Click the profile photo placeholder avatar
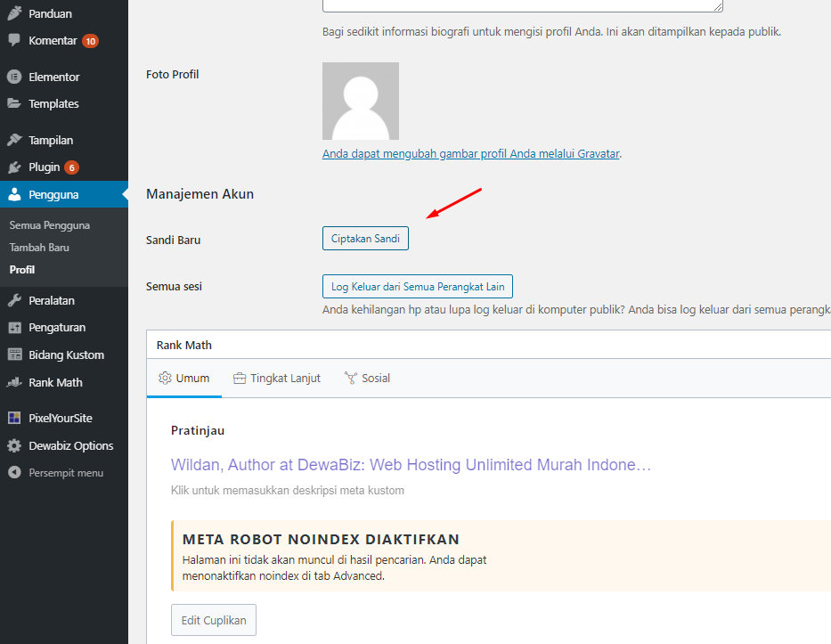 [x=361, y=101]
